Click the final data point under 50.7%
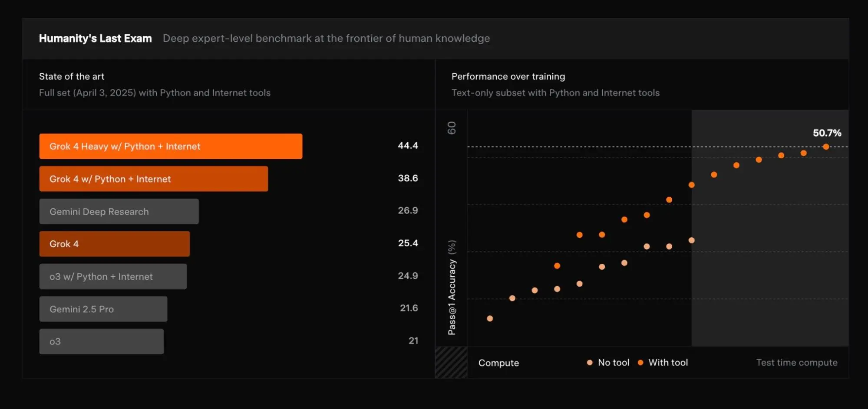The width and height of the screenshot is (868, 409). (x=826, y=147)
